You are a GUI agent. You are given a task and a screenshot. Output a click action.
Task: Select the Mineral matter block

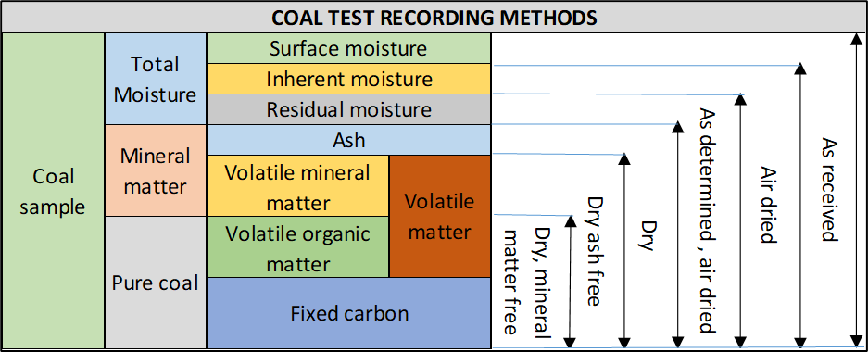[156, 170]
